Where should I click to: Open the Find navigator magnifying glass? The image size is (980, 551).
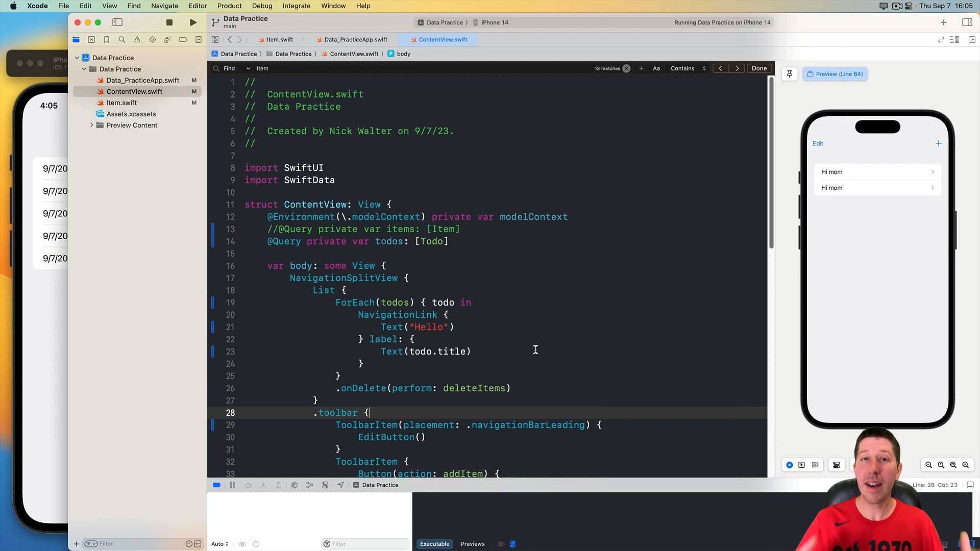pyautogui.click(x=122, y=40)
